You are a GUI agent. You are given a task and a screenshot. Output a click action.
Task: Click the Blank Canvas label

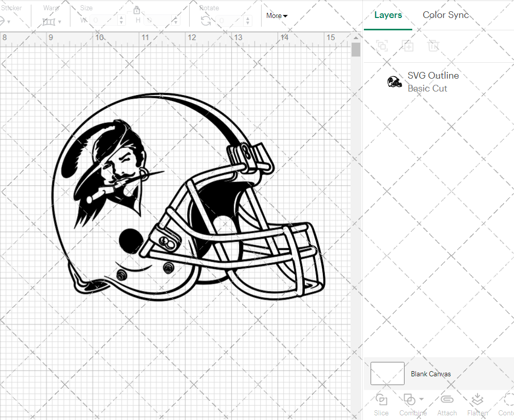click(431, 374)
